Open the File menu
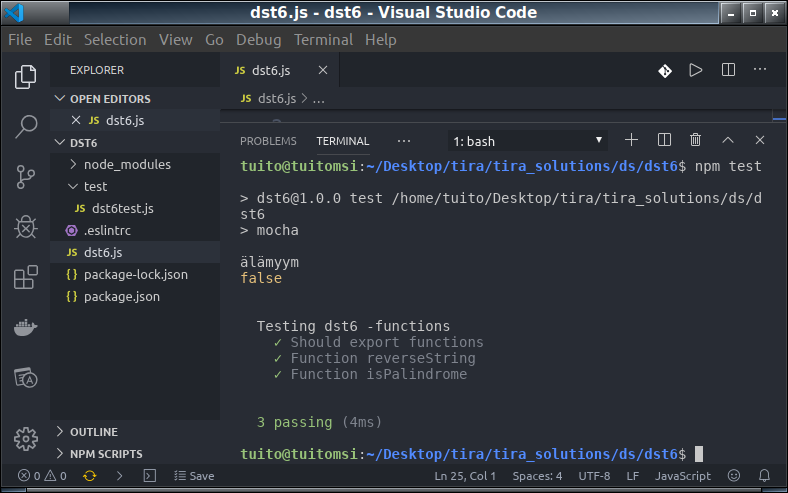The height and width of the screenshot is (493, 788). tap(20, 40)
